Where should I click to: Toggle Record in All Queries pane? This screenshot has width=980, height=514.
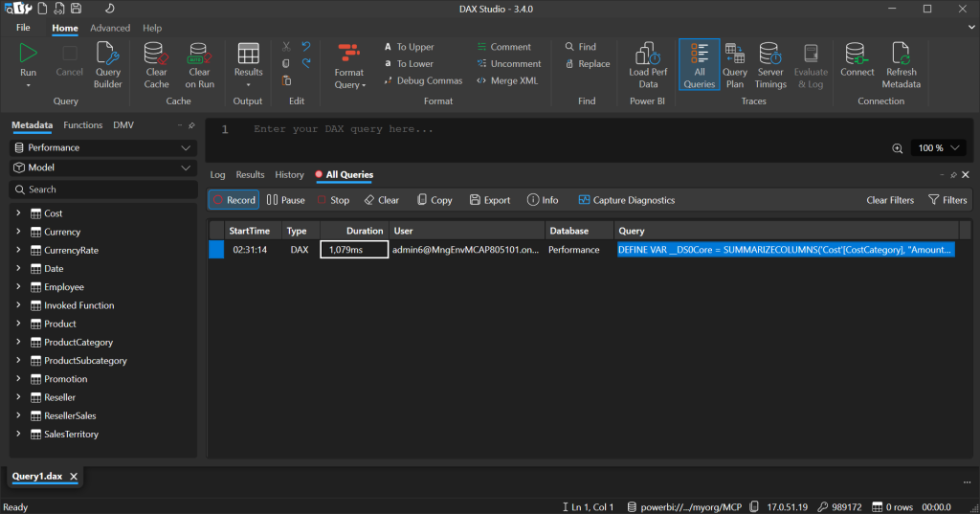[x=234, y=200]
